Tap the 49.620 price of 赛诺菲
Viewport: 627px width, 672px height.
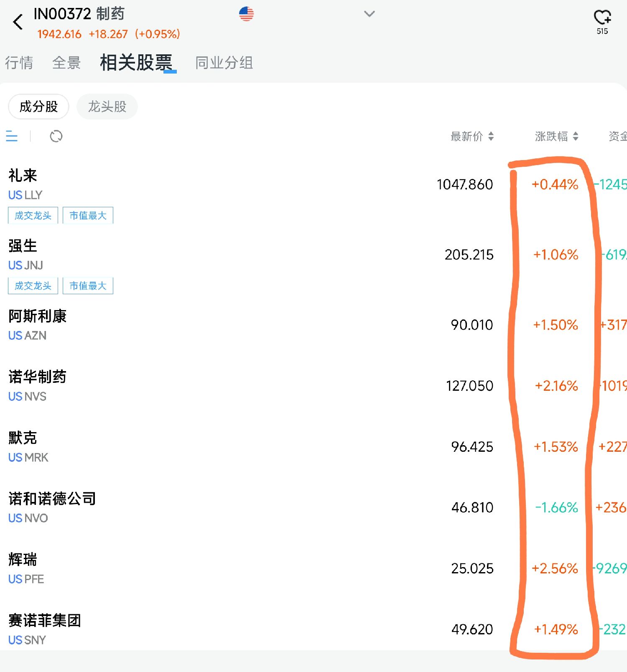pyautogui.click(x=472, y=629)
